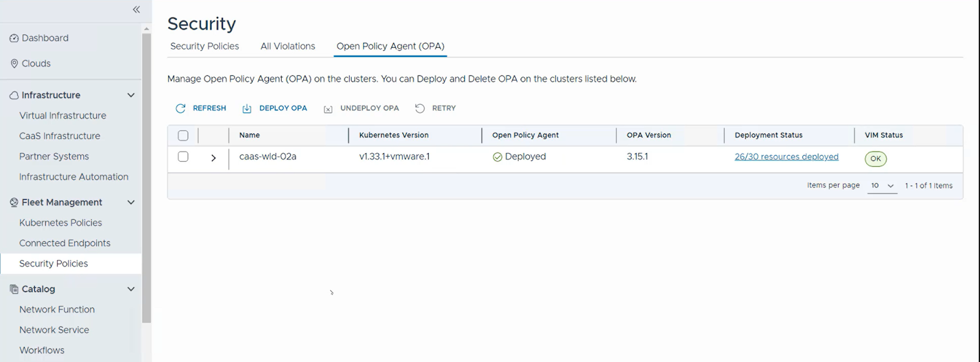Click the Fleet Management globe icon

point(14,203)
